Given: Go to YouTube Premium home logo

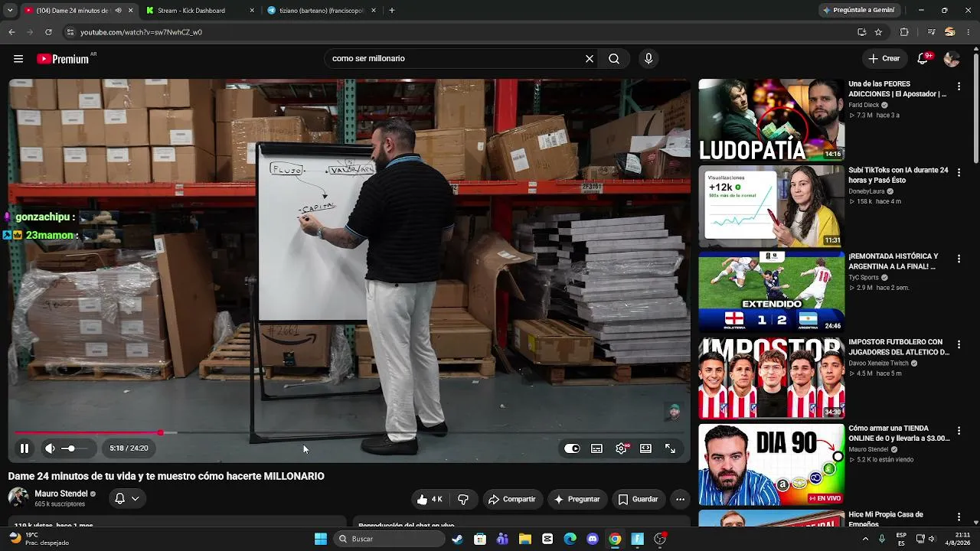Looking at the screenshot, I should [x=63, y=59].
